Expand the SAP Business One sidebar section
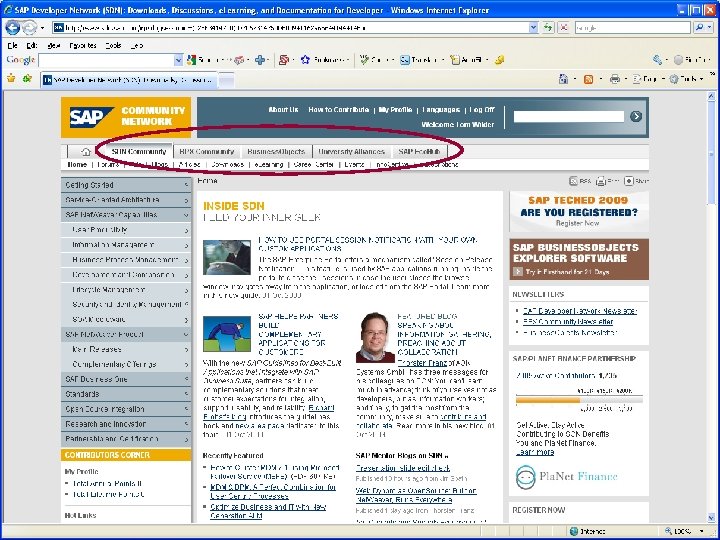Image resolution: width=720 pixels, height=540 pixels. tap(126, 379)
